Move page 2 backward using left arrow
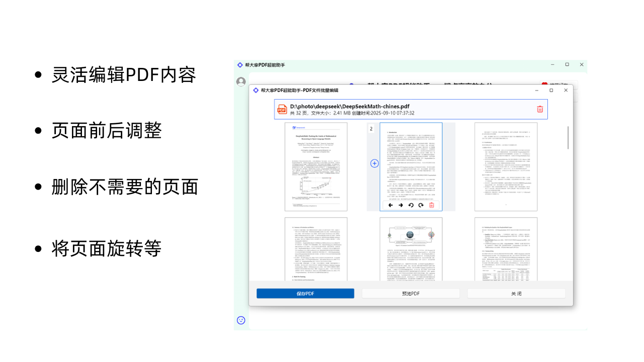 [x=390, y=205]
